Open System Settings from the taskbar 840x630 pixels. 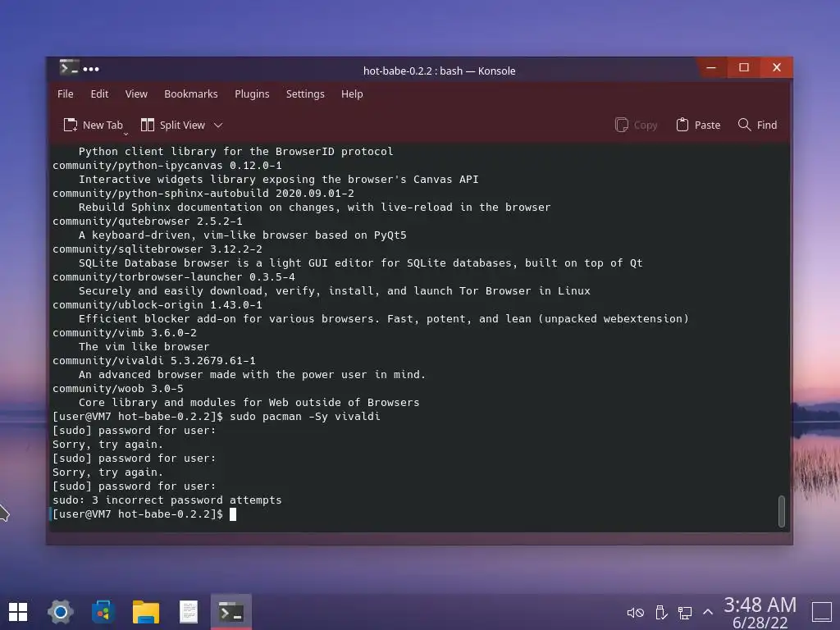[60, 612]
